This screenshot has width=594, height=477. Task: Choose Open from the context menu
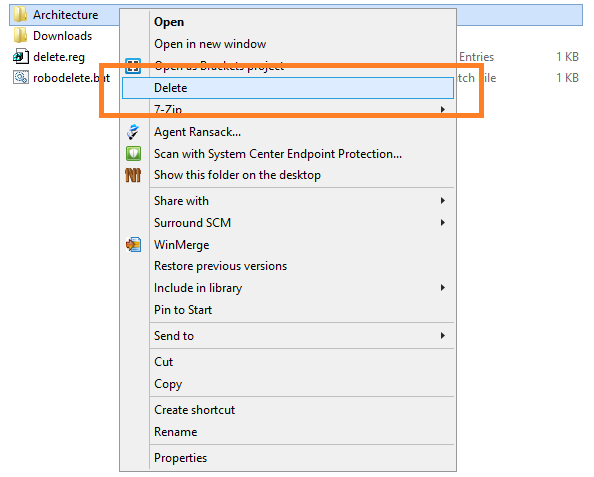coord(169,22)
